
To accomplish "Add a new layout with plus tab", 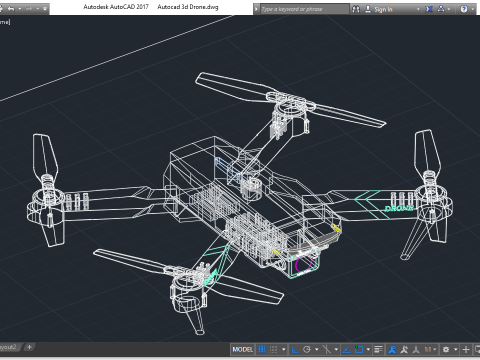I will coord(29,347).
